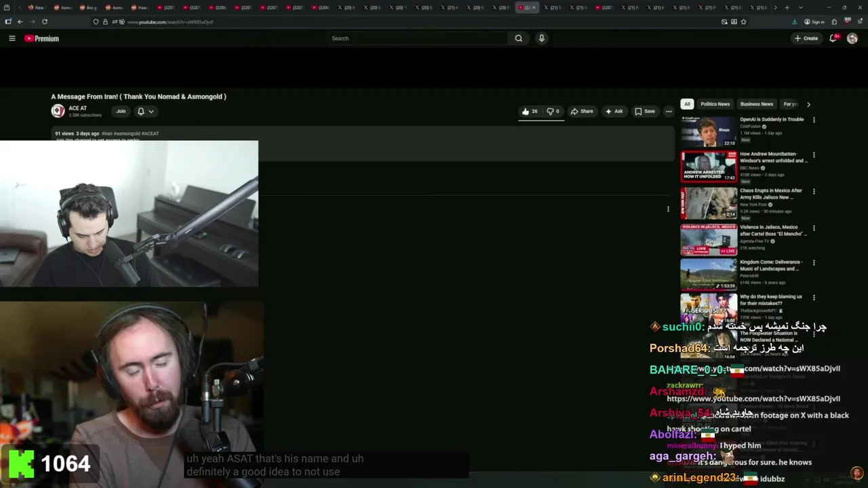The image size is (868, 488).
Task: Select the All filter chip
Action: click(687, 104)
